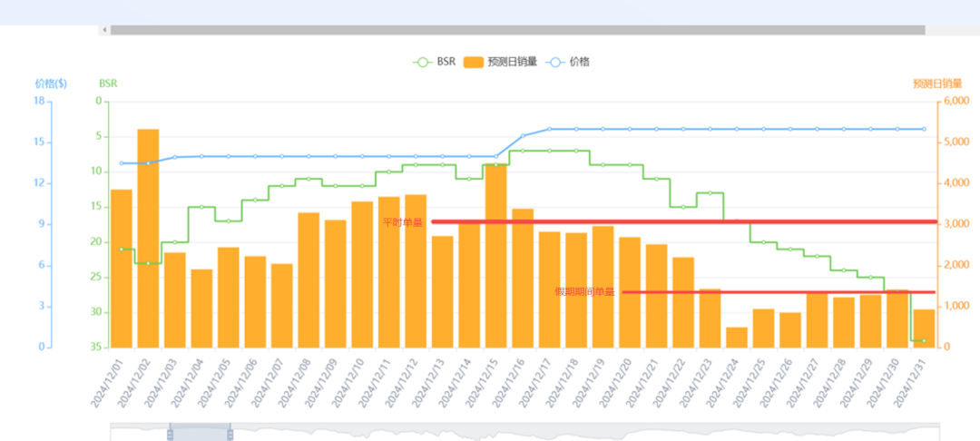Click the 20 label on the BSR axis

pos(98,242)
